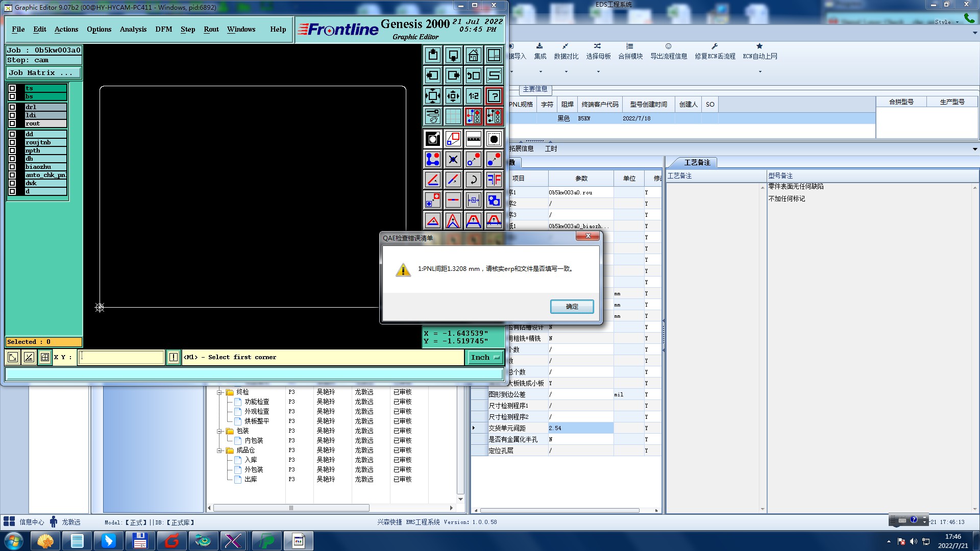Collapse the 成品仓 tree folder
Viewport: 980px width, 551px height.
[x=219, y=450]
